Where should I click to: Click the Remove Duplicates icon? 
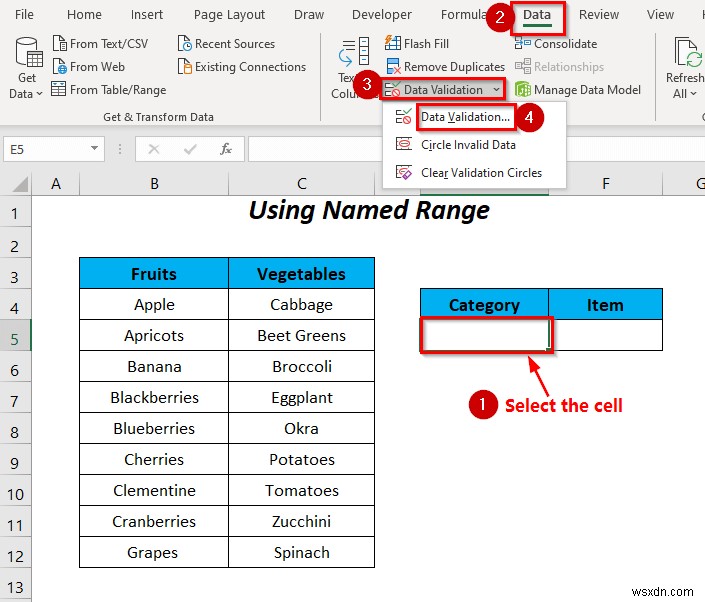tap(393, 66)
